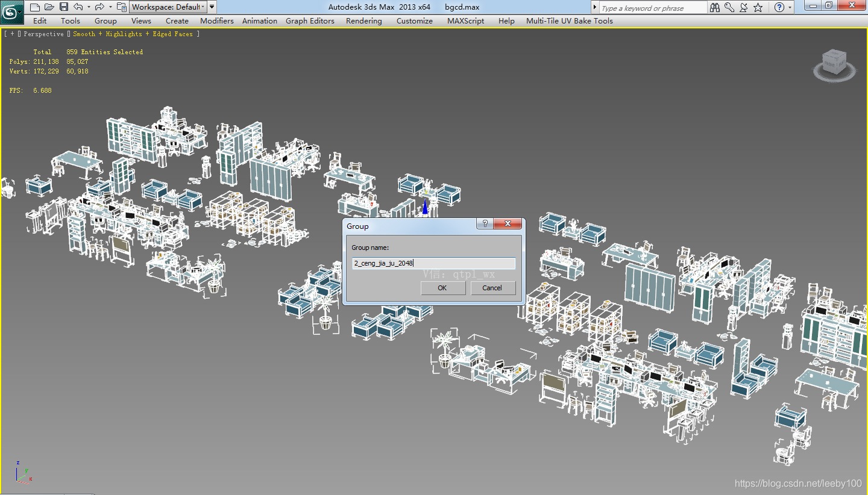This screenshot has height=495, width=868.
Task: Click the blue transform gizmo arrow
Action: 426,208
